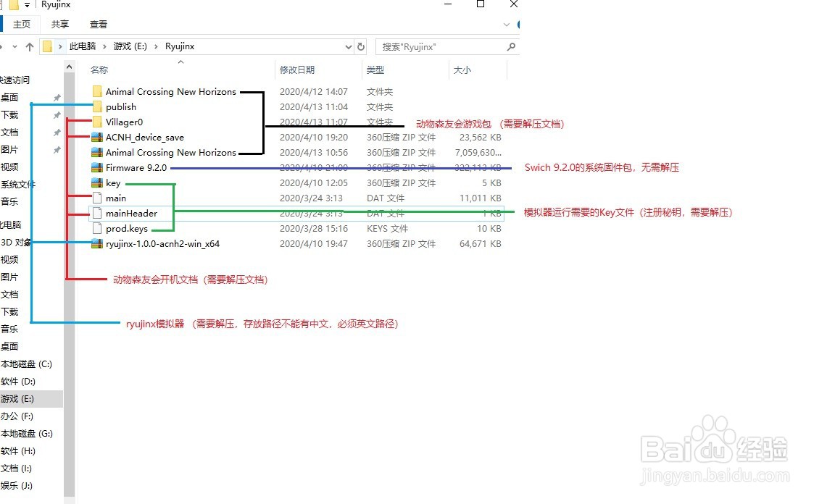The height and width of the screenshot is (504, 835).
Task: Open 本地磁盘 (C:) in the navigation pane
Action: tap(27, 364)
